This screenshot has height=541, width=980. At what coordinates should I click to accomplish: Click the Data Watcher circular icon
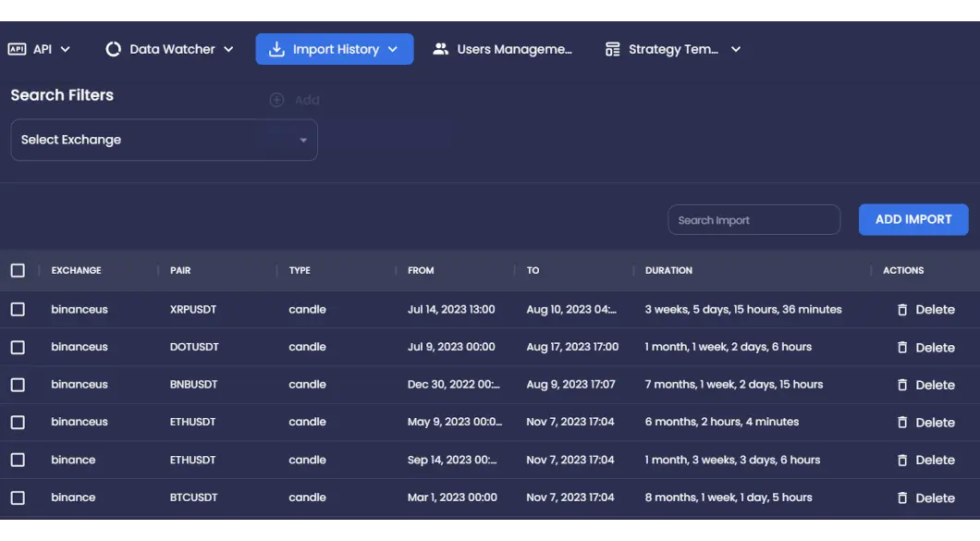pyautogui.click(x=114, y=49)
